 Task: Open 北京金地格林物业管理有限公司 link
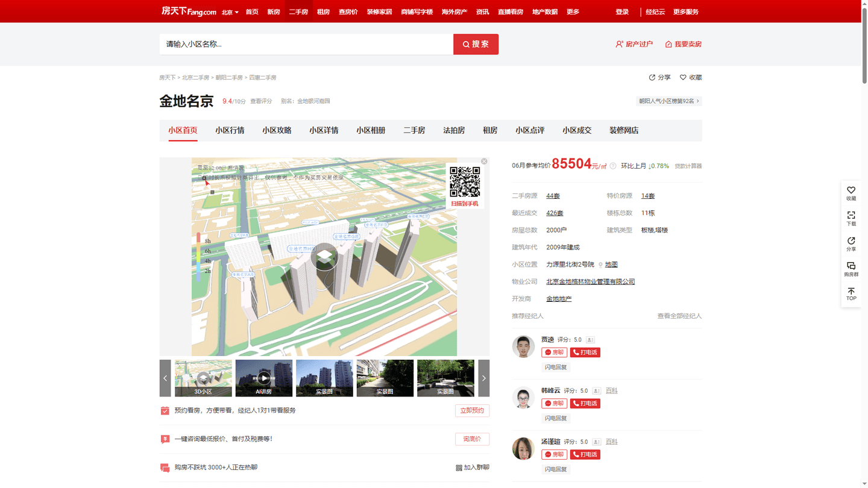point(591,282)
